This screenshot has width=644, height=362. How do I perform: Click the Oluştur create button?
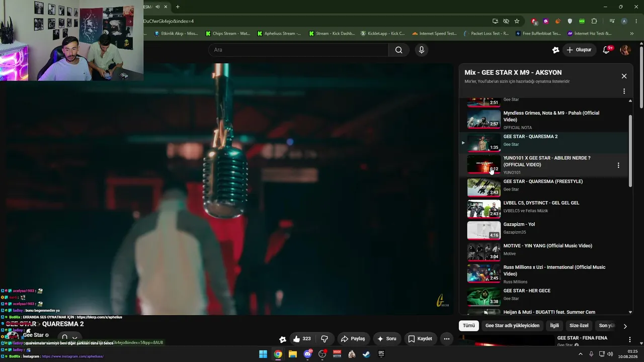[579, 50]
